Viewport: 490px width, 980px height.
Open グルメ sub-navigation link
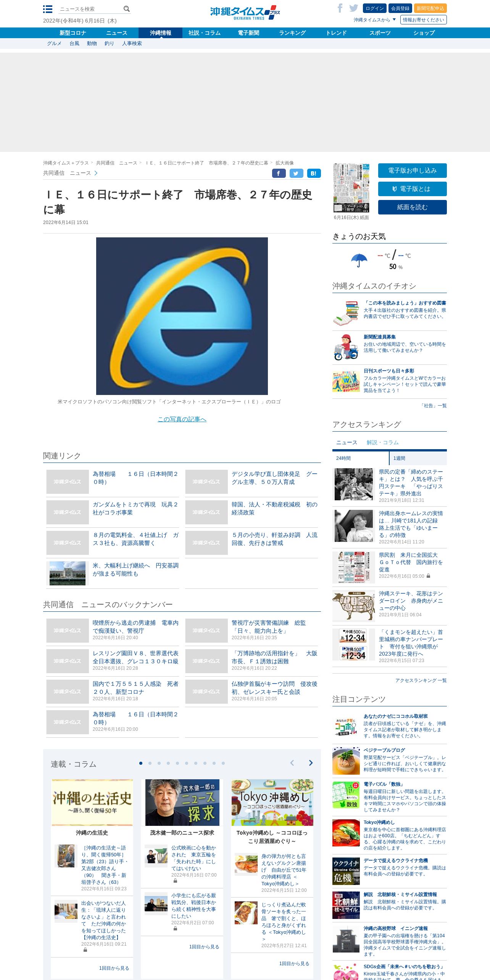pos(54,44)
